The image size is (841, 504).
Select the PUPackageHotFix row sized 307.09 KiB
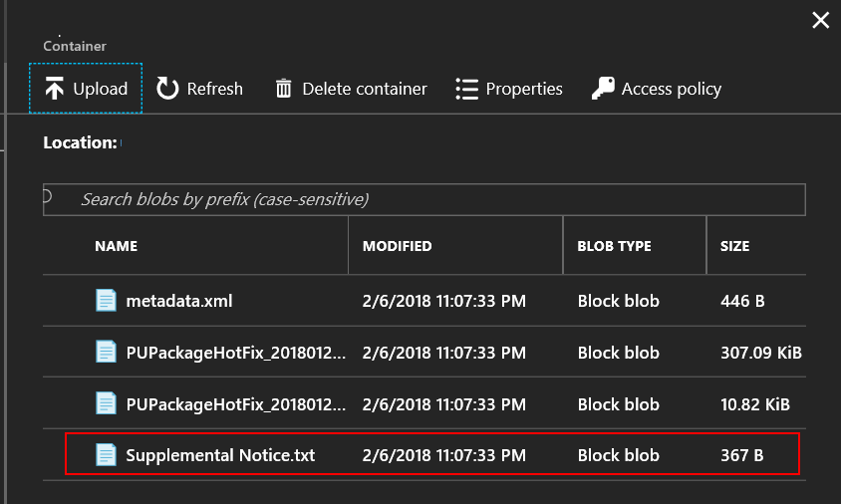click(424, 352)
